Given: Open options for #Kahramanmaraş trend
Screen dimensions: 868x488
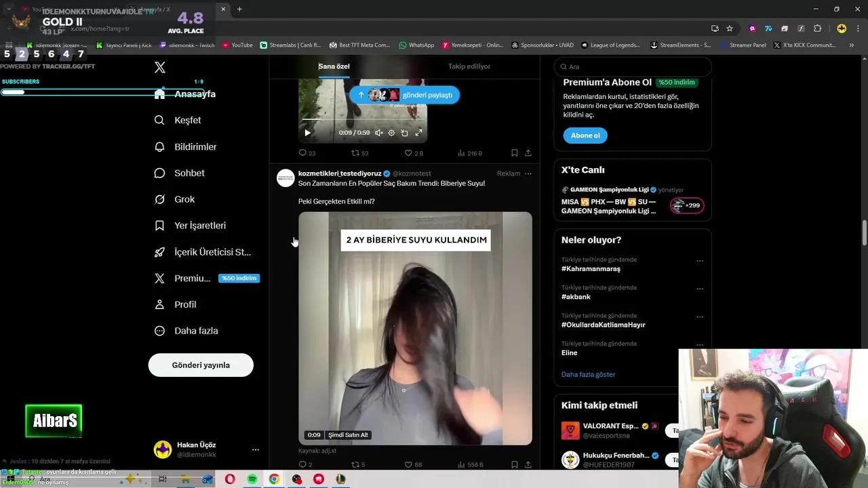Looking at the screenshot, I should pos(700,260).
